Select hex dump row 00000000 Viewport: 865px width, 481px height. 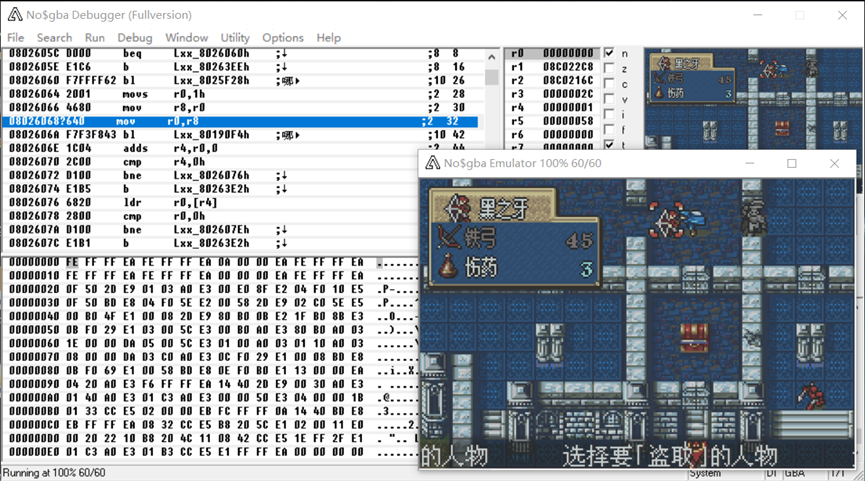point(211,262)
